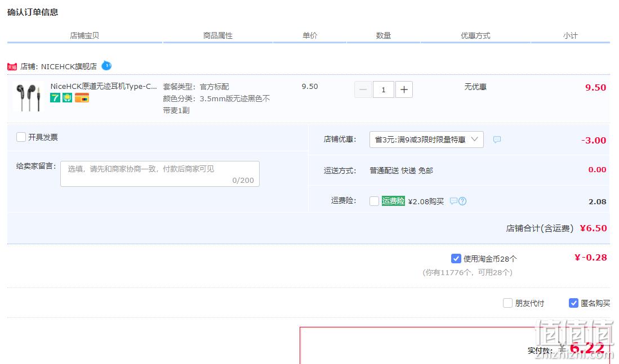The width and height of the screenshot is (619, 364).
Task: Click the ¥2.08购买 text
Action: 426,201
